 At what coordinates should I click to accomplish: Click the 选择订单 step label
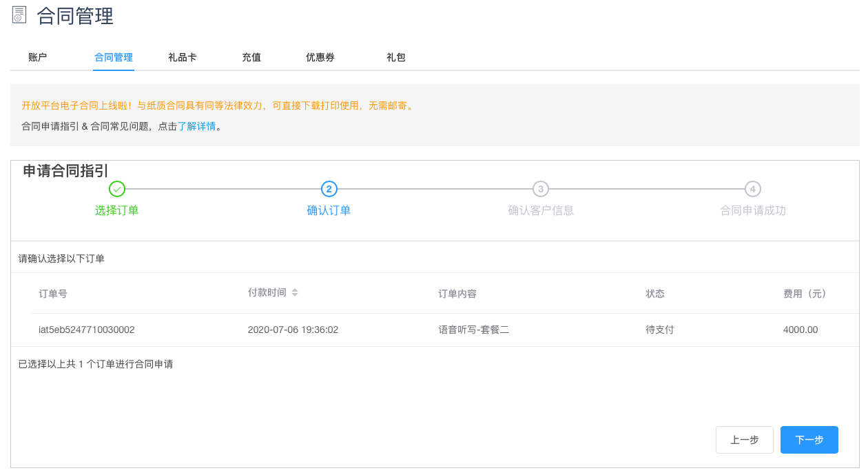click(117, 210)
